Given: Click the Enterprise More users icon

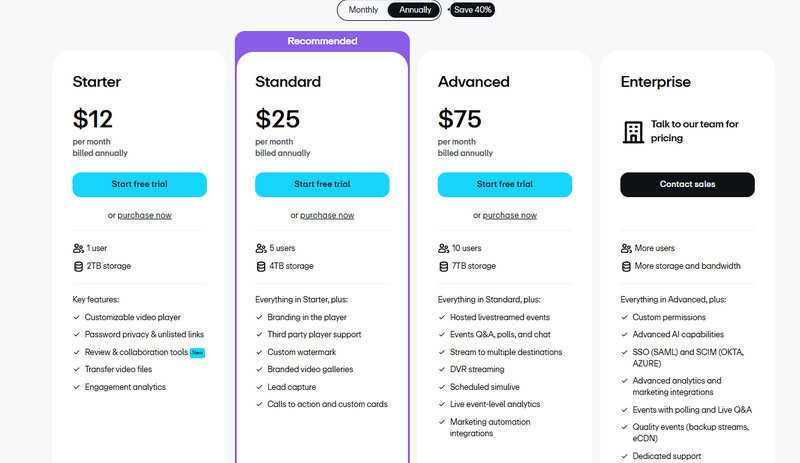Looking at the screenshot, I should click(626, 248).
